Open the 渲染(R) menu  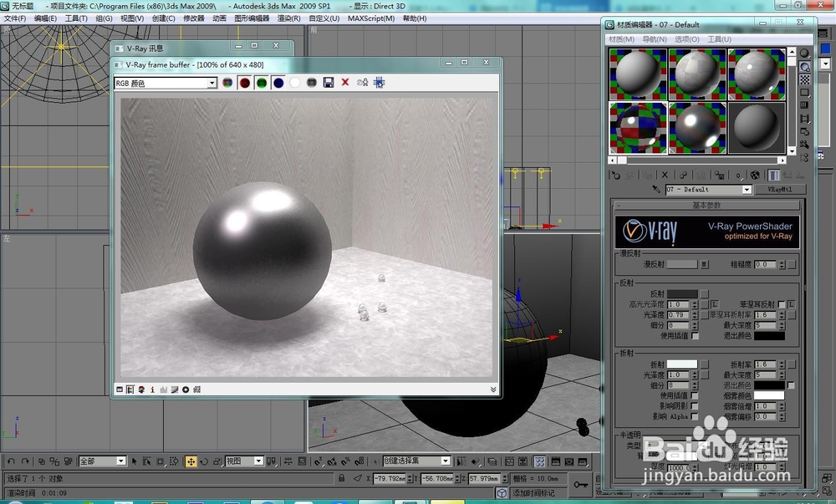[x=289, y=18]
